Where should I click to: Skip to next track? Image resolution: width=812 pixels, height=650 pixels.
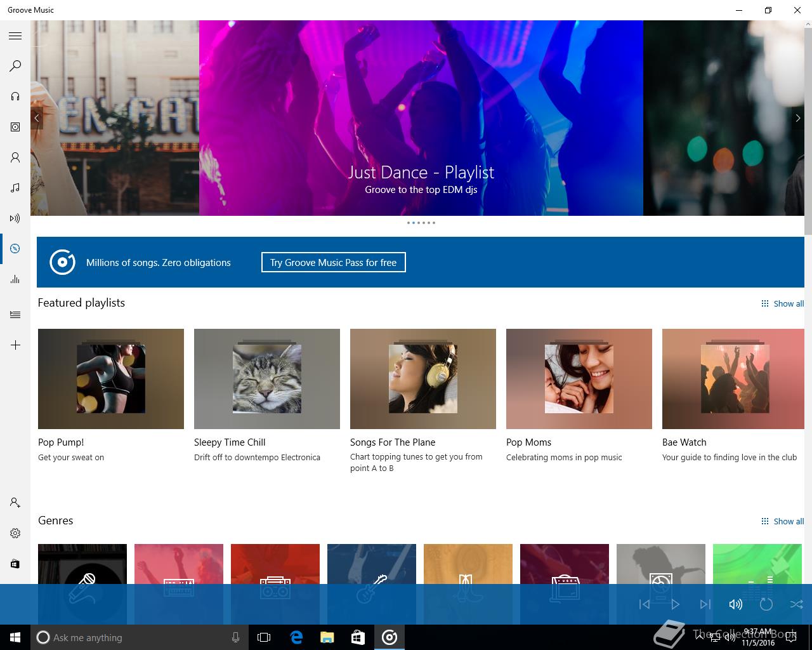coord(705,604)
